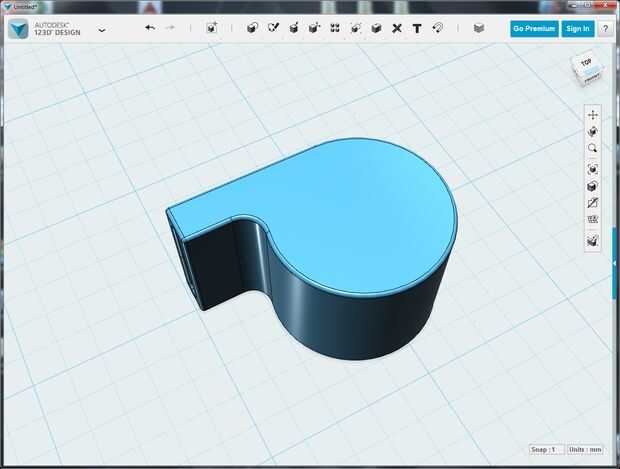Screen dimensions: 620x469
Task: Open the Snap value dropdown
Action: click(547, 450)
